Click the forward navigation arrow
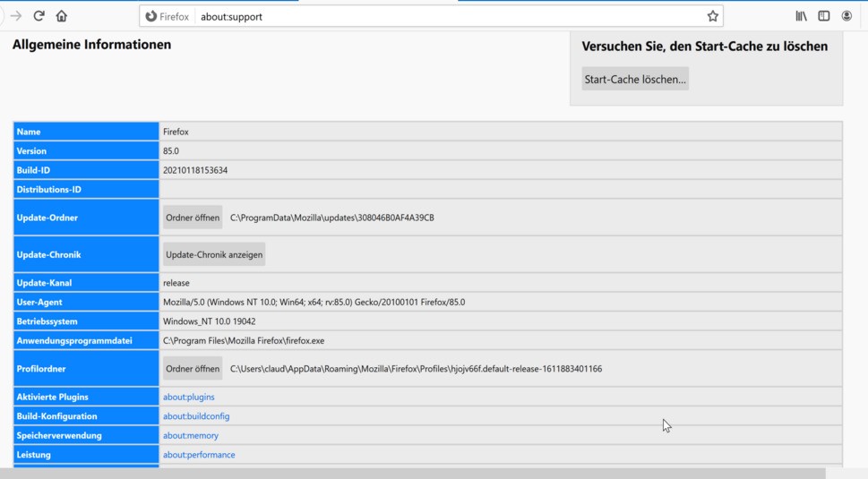 (x=15, y=16)
